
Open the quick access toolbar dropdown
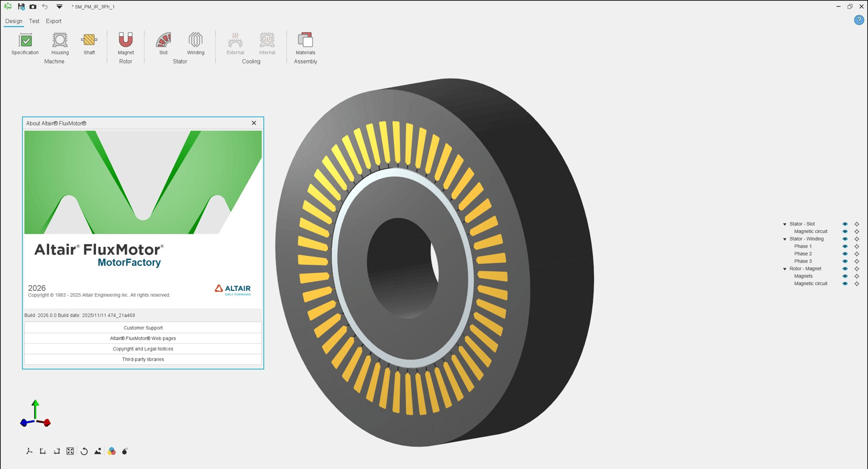click(59, 6)
